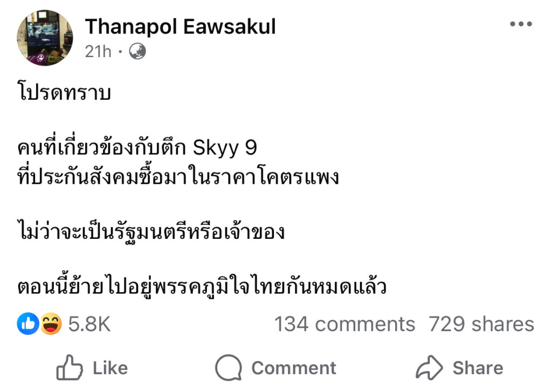This screenshot has height=392, width=552.
Task: Click the Haha laughing reaction emoji
Action: 51,324
